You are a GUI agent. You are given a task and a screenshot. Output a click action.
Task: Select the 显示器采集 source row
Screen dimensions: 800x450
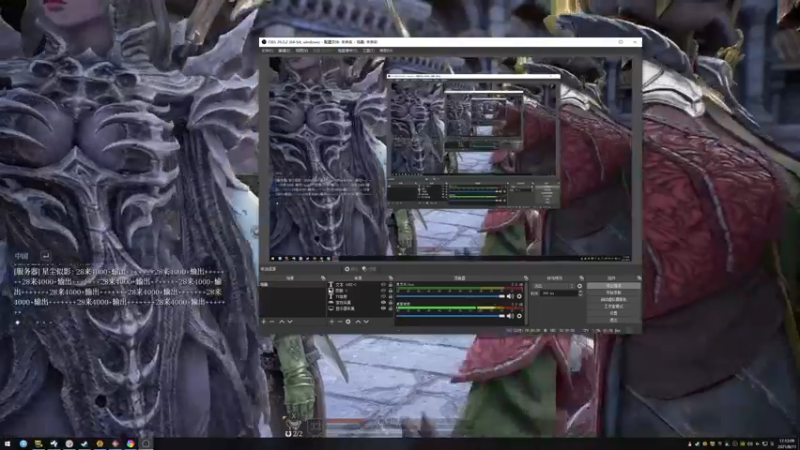pyautogui.click(x=362, y=309)
